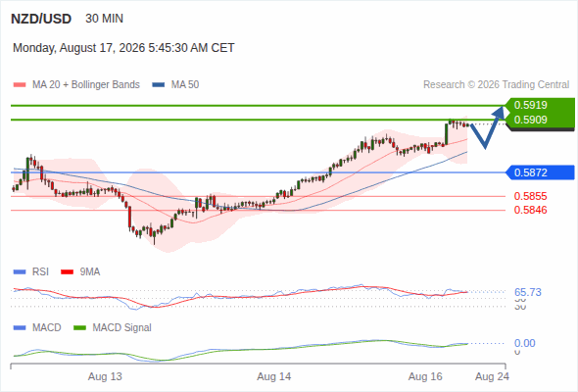Click the MACD Signal legend label
The image size is (578, 392).
click(x=122, y=328)
